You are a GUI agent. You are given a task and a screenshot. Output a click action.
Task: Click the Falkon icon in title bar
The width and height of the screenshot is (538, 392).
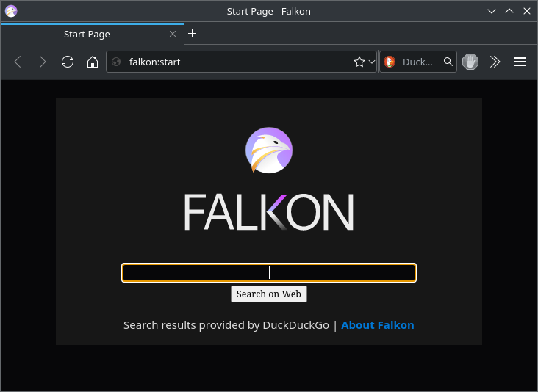coord(11,11)
